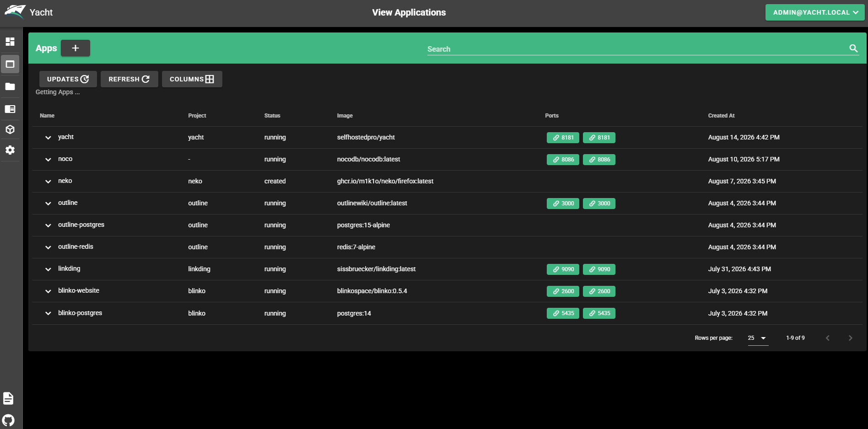868x429 pixels.
Task: Click the noco app name
Action: tap(65, 159)
